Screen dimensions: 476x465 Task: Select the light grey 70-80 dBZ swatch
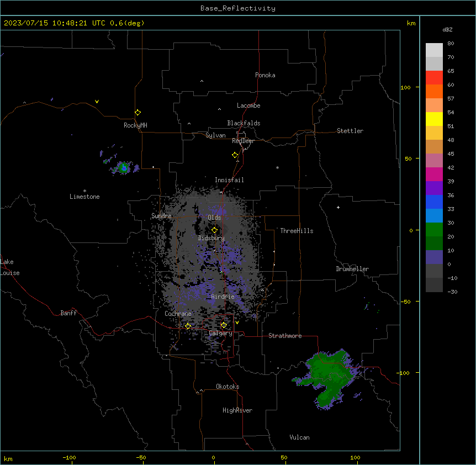point(434,50)
